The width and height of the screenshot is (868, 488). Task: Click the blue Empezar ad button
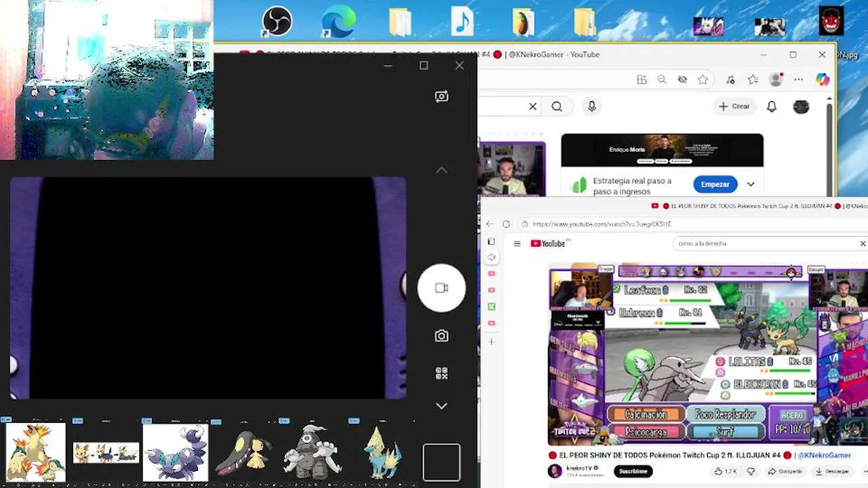tap(715, 184)
